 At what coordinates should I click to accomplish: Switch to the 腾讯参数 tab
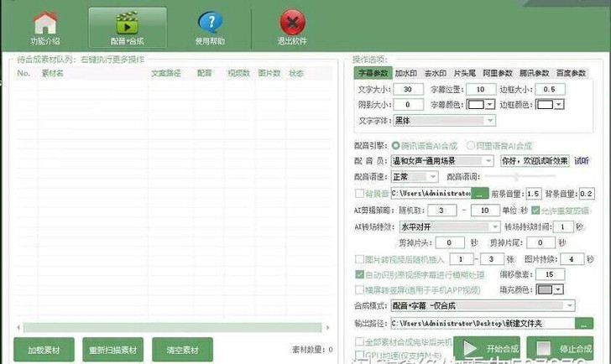pyautogui.click(x=535, y=73)
